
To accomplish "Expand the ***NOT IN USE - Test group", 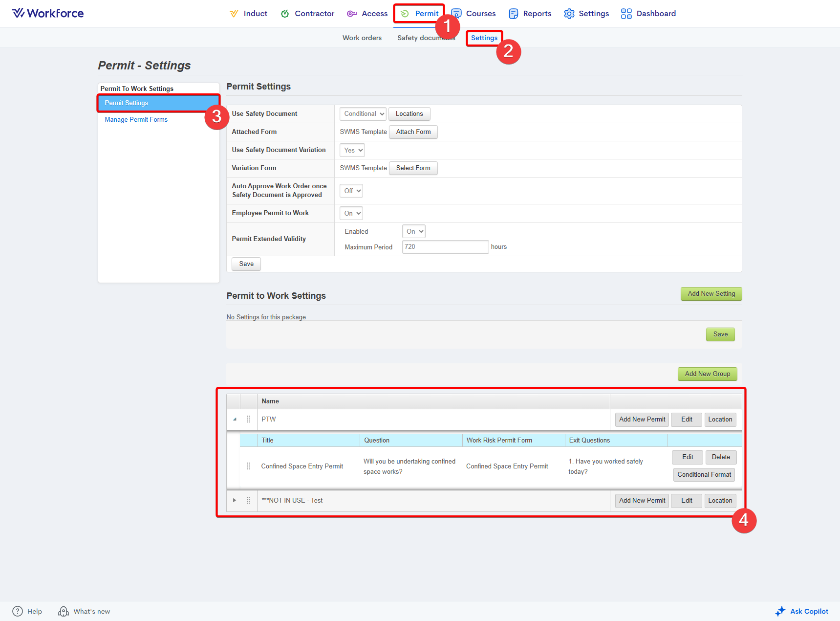I will click(x=235, y=500).
